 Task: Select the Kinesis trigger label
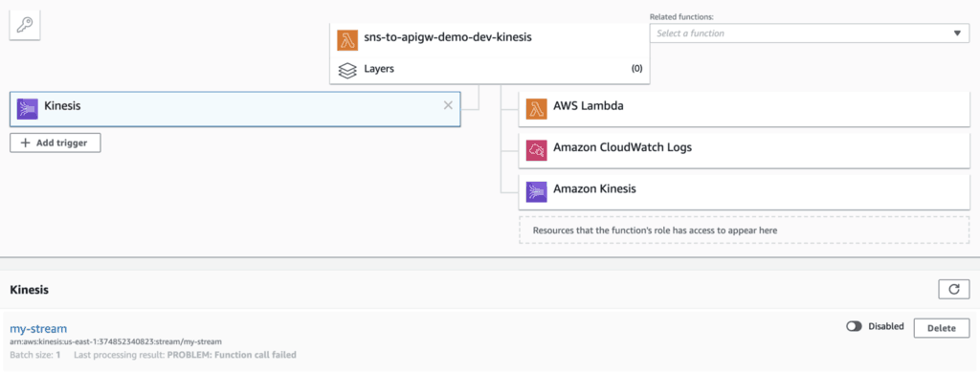click(62, 106)
